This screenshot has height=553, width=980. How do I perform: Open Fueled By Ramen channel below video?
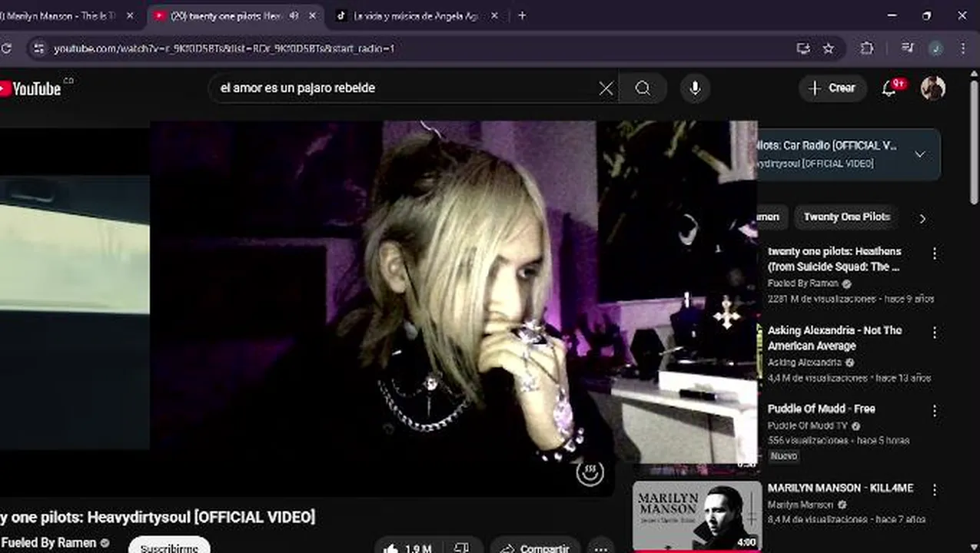[48, 543]
